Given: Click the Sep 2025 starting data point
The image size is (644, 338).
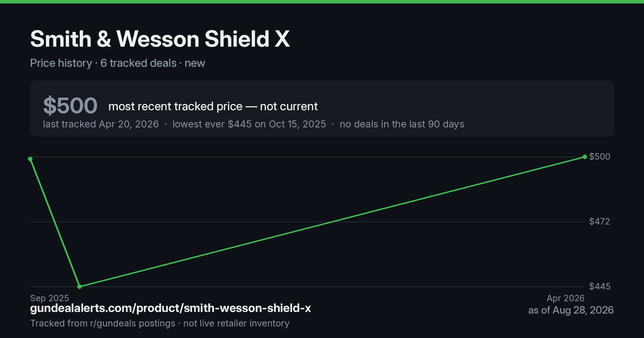Looking at the screenshot, I should 30,159.
